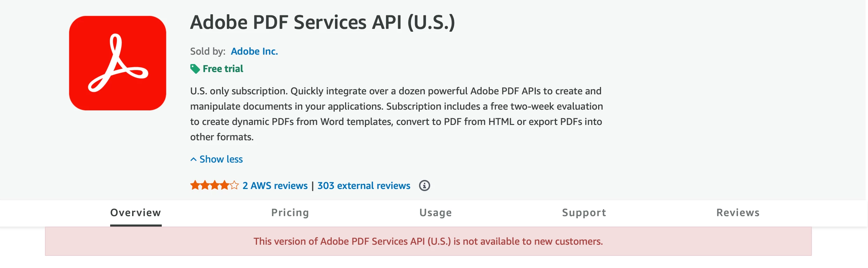This screenshot has height=268, width=868.
Task: Go to the Usage tab
Action: [x=435, y=213]
